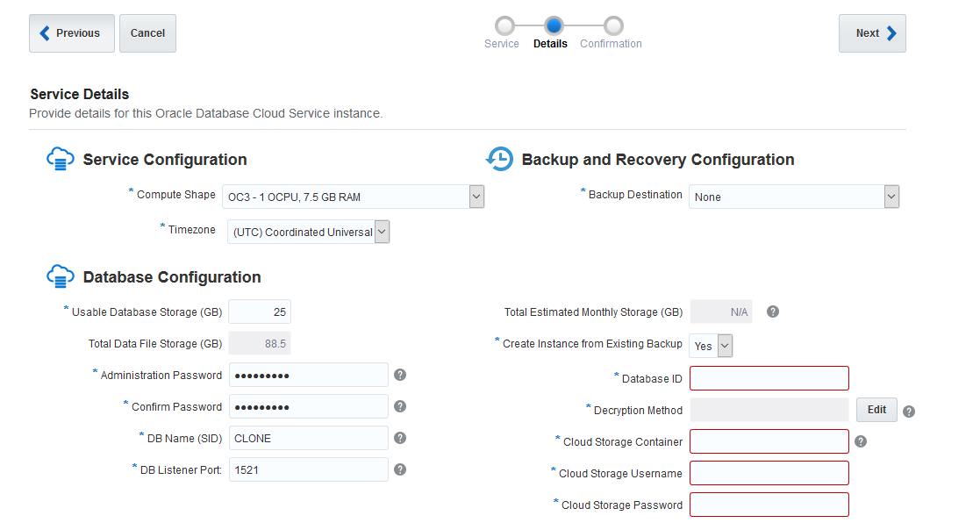Click help icon beside DB Name (SID)

pos(400,438)
